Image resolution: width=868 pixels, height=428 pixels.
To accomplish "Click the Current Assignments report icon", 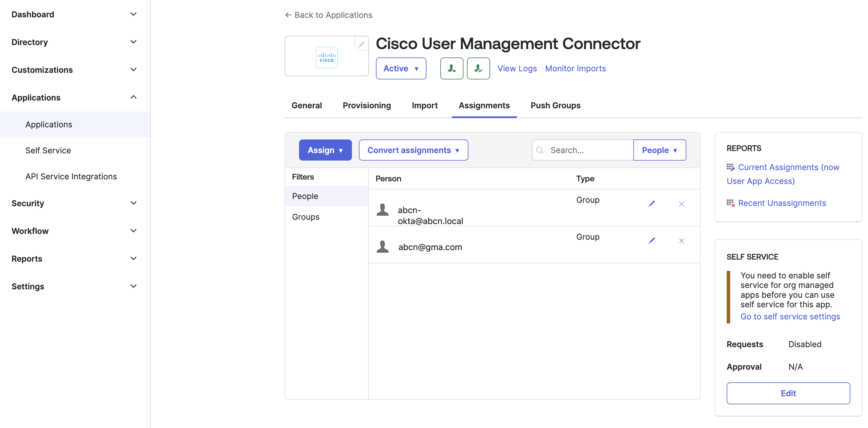I will point(730,168).
